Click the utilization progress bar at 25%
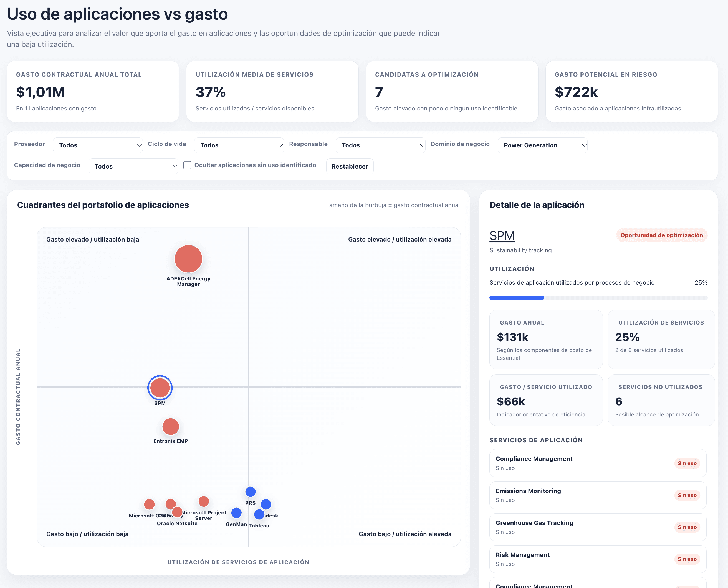Image resolution: width=728 pixels, height=588 pixels. (x=598, y=298)
